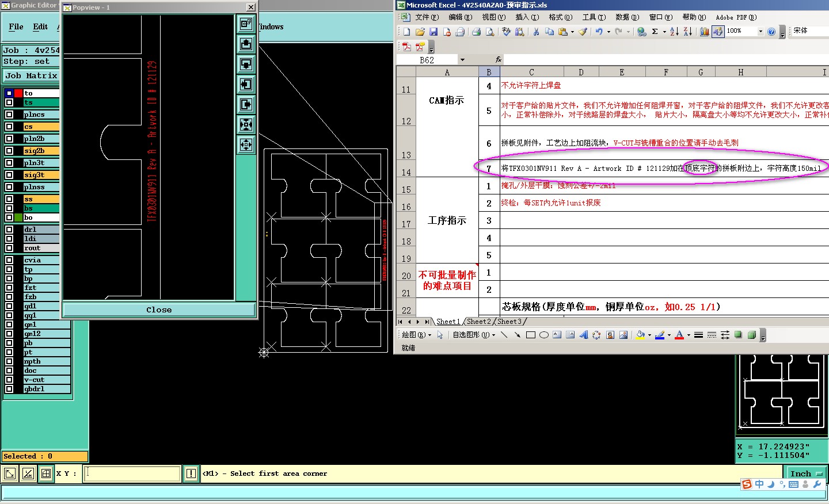Open Excel Paste options dropdown arrow
Image resolution: width=829 pixels, height=504 pixels.
pos(572,32)
